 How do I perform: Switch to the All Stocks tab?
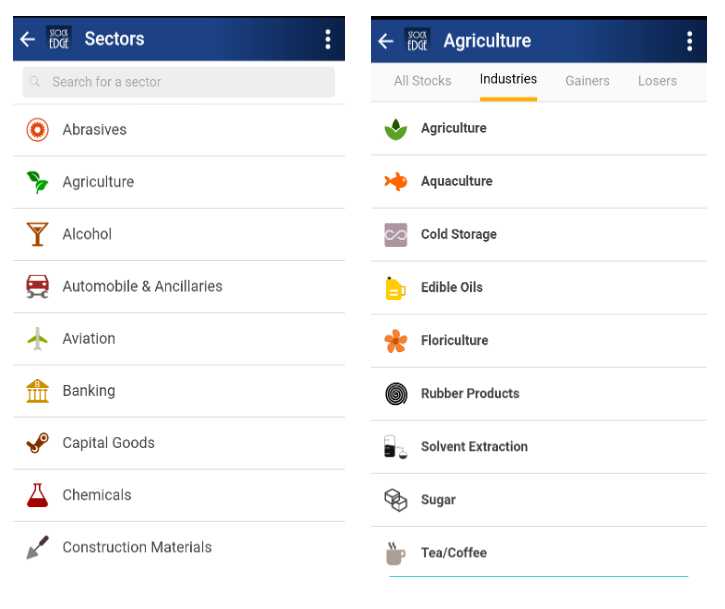click(x=422, y=81)
